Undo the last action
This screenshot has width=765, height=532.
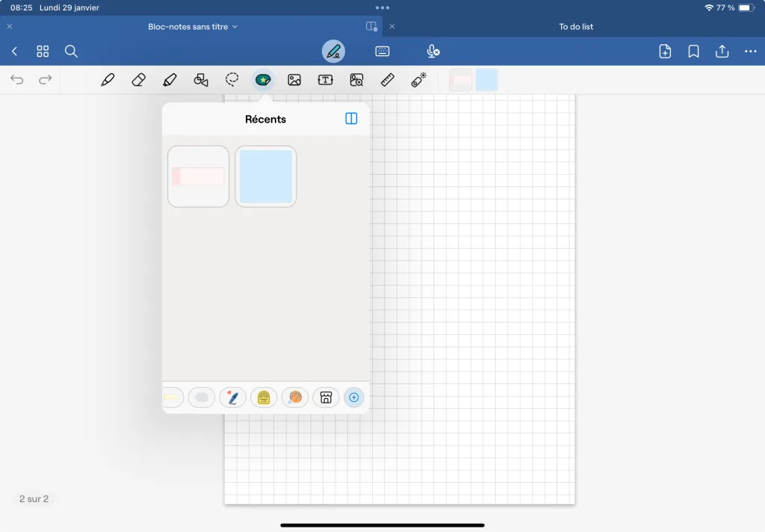point(17,79)
